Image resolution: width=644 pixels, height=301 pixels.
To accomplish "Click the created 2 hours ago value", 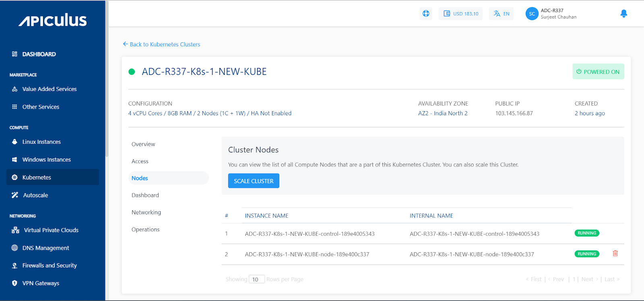I will click(590, 113).
